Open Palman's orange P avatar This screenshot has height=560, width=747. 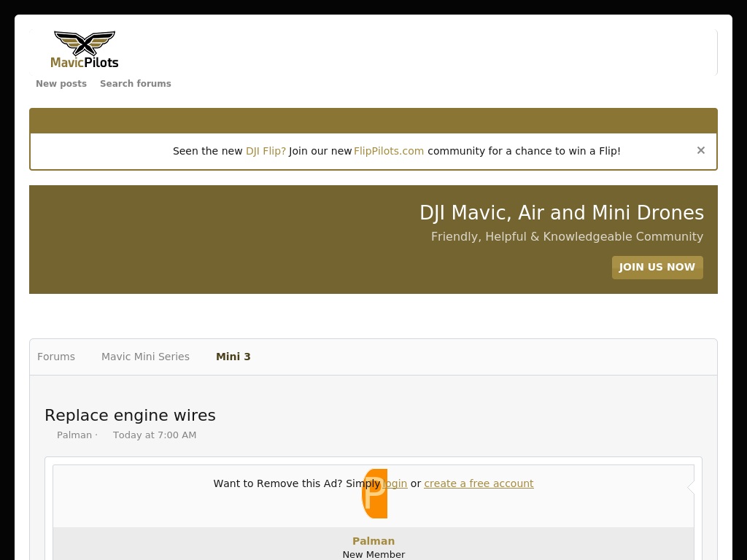coord(374,494)
